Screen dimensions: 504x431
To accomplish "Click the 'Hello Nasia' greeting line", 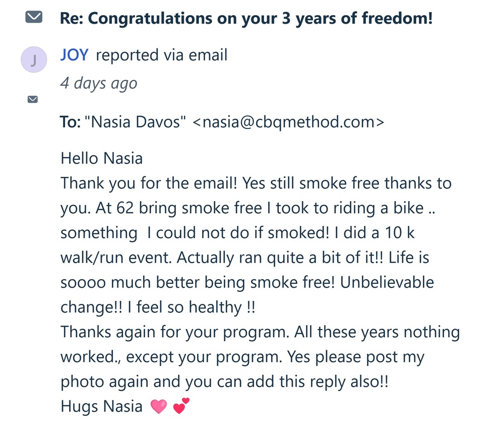I will click(101, 158).
